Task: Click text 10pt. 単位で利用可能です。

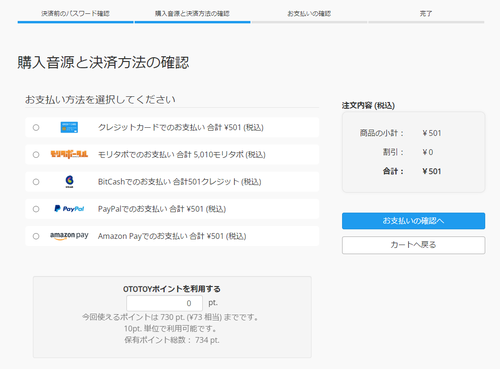Action: (171, 329)
